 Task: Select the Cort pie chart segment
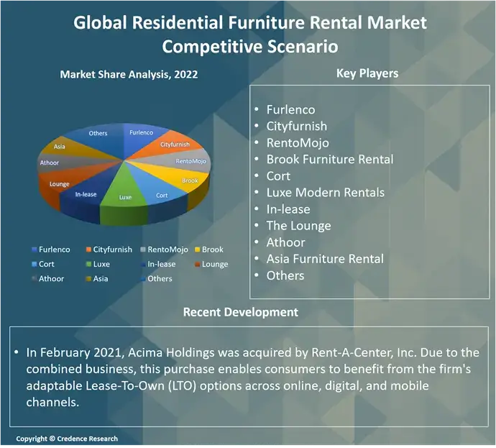[161, 194]
